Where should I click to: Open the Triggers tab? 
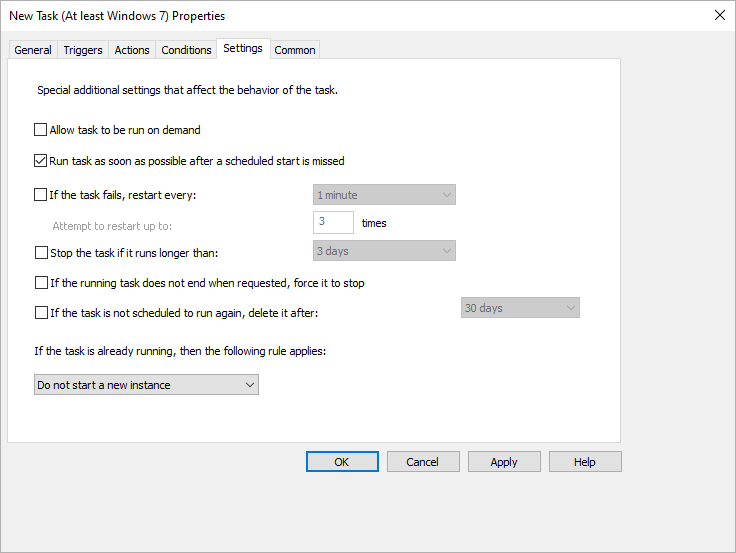tap(83, 50)
